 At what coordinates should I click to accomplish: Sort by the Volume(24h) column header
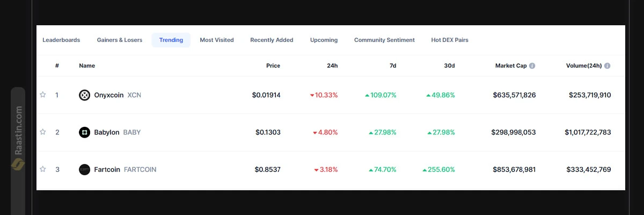pos(584,66)
